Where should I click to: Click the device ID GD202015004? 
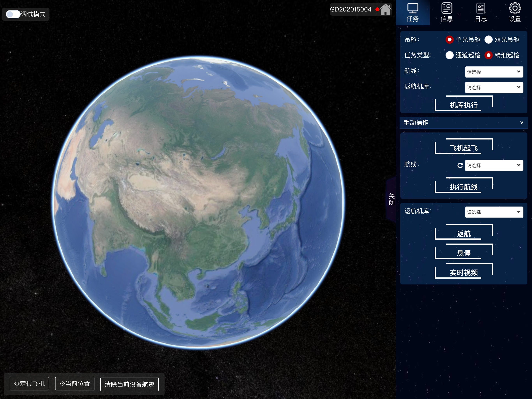351,9
